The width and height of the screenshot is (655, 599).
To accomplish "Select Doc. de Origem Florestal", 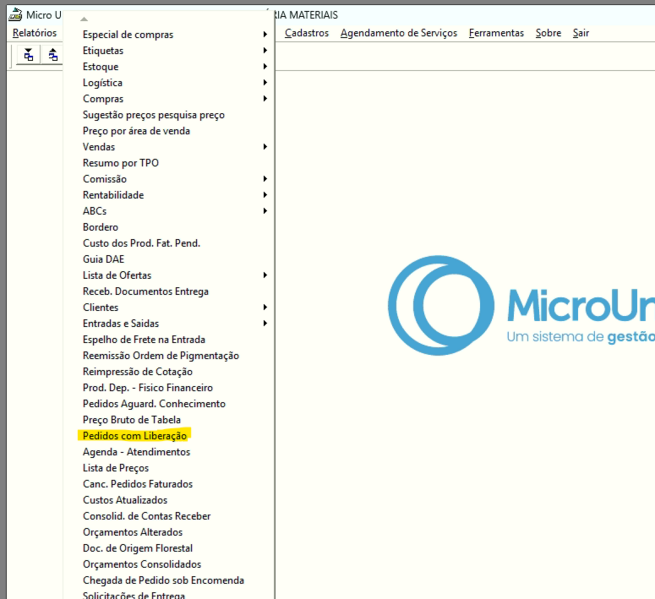I will [169, 548].
